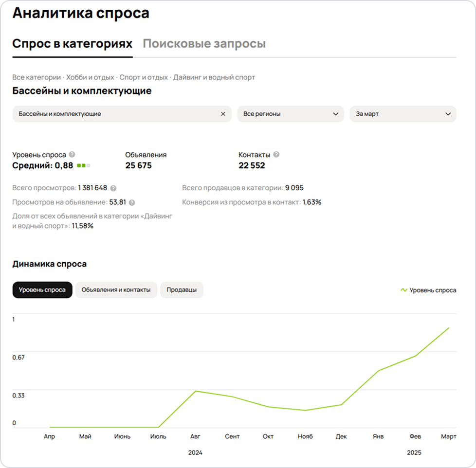Click help icon beside Всего просмотров
476x468 pixels.
click(113, 188)
